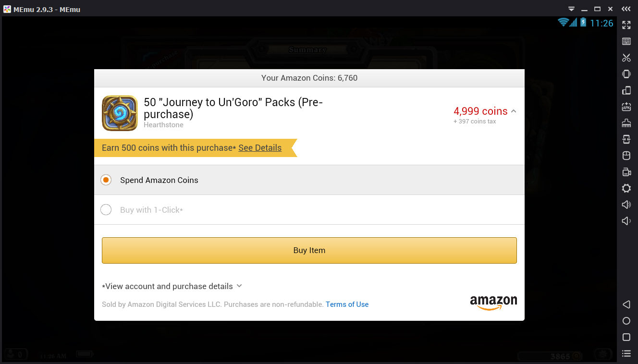Click the volume up icon
638x364 pixels.
(x=626, y=205)
